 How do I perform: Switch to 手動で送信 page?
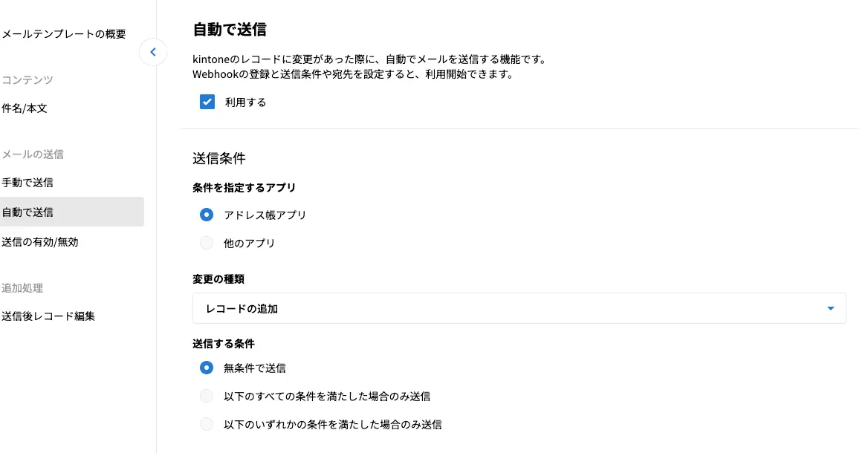27,183
